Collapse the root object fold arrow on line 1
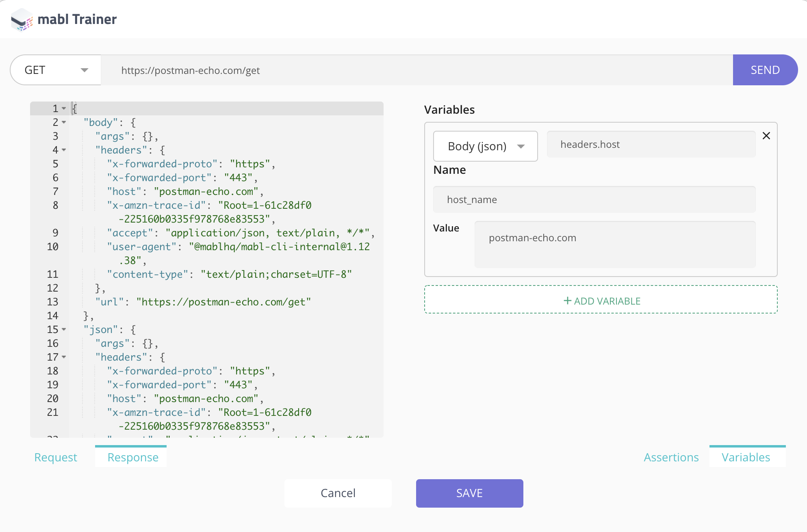807x532 pixels. pos(64,108)
